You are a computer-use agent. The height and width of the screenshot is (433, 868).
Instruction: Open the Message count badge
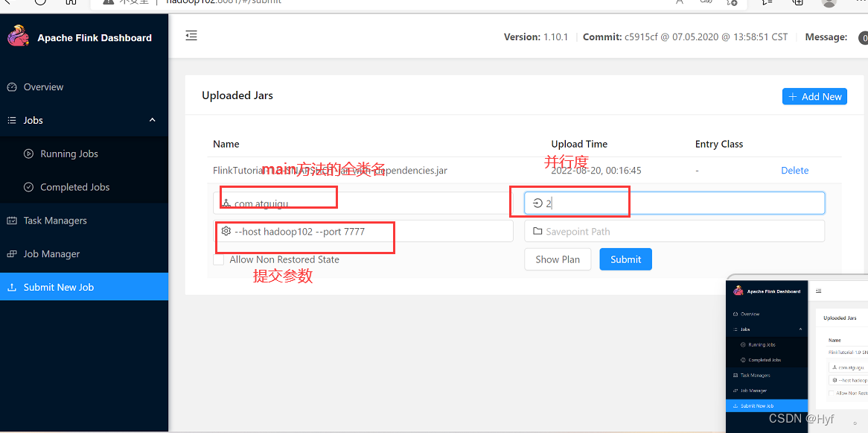click(x=863, y=38)
